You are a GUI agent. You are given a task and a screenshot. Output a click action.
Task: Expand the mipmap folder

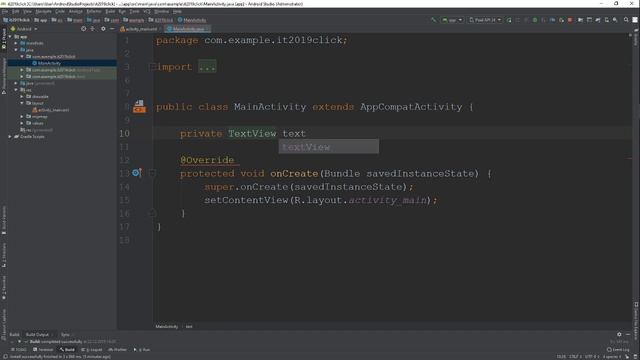22,116
